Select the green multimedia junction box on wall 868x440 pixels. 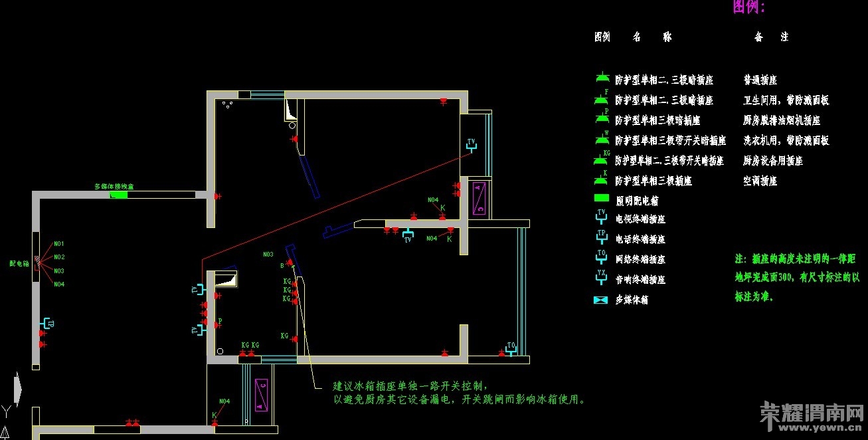pos(119,194)
